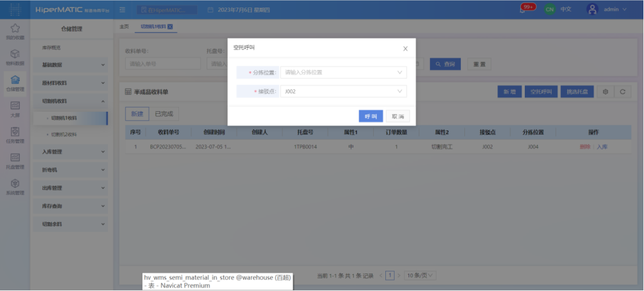Image resolution: width=644 pixels, height=291 pixels.
Task: Open 我的收藏 favorites star icon in sidebar
Action: 15,29
